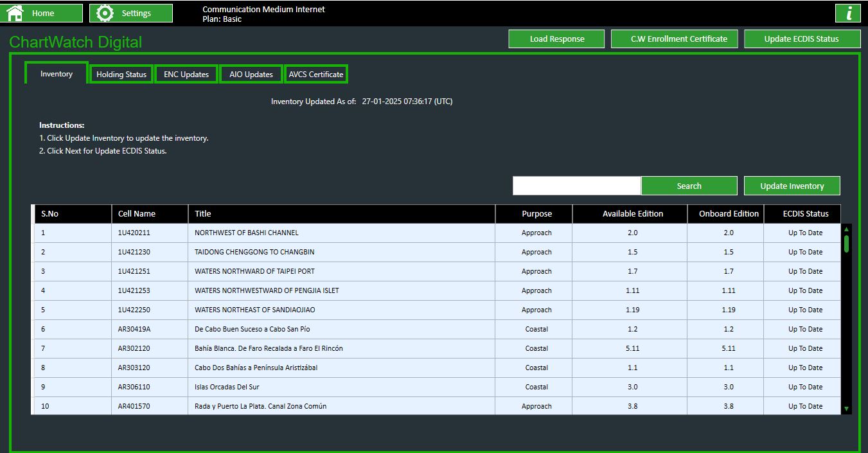
Task: View the AVCS Certificate tab
Action: (x=316, y=73)
